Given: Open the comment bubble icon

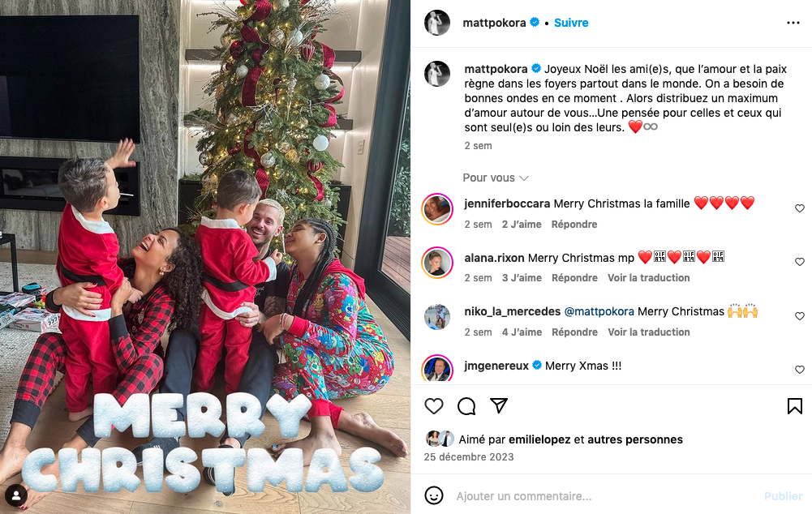Looking at the screenshot, I should (466, 406).
